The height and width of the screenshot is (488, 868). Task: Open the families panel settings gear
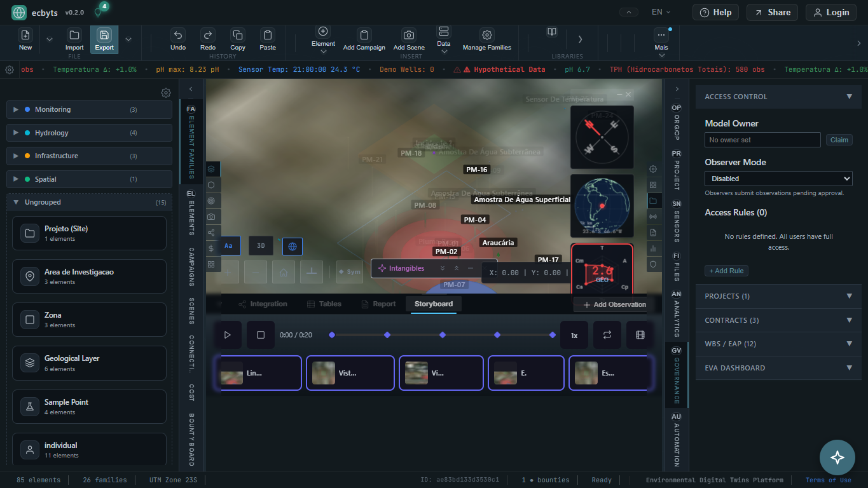[x=166, y=93]
